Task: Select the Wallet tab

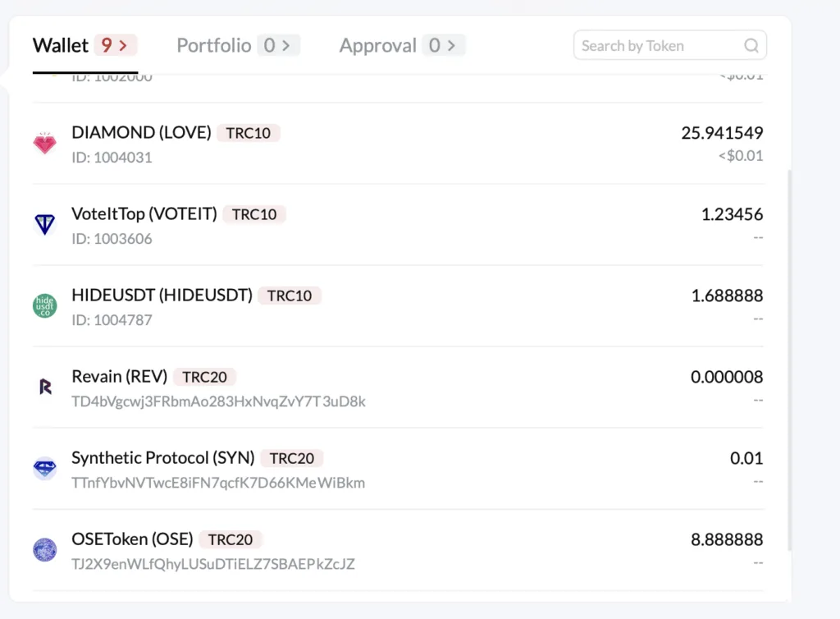Action: 61,46
